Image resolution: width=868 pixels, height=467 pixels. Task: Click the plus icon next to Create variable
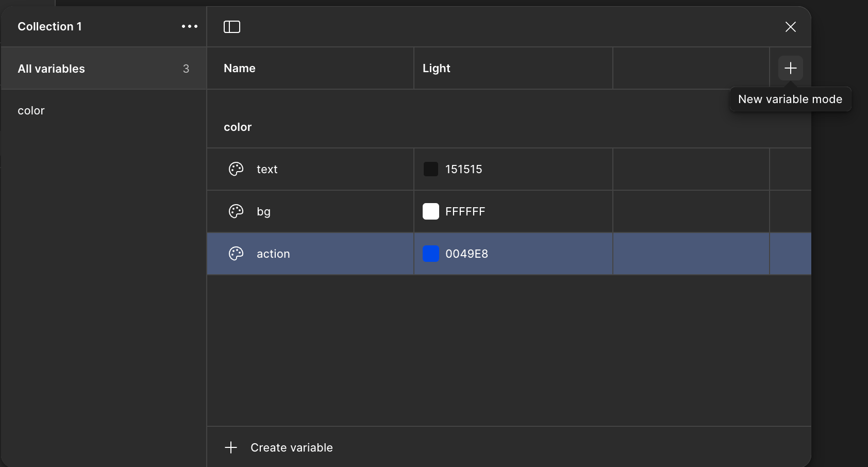[x=231, y=447]
